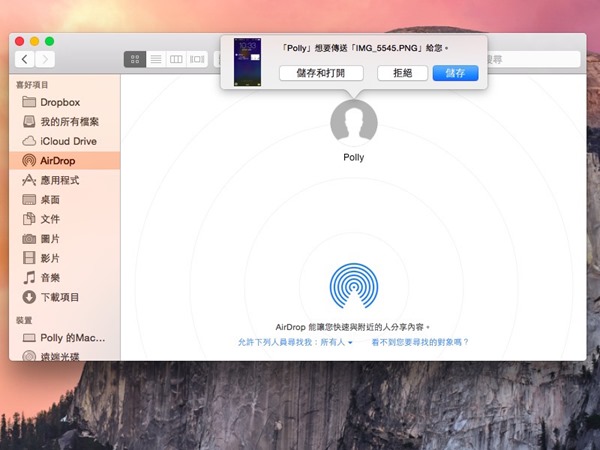This screenshot has height=450, width=600.
Task: Open Dropbox folder in sidebar
Action: pos(60,102)
